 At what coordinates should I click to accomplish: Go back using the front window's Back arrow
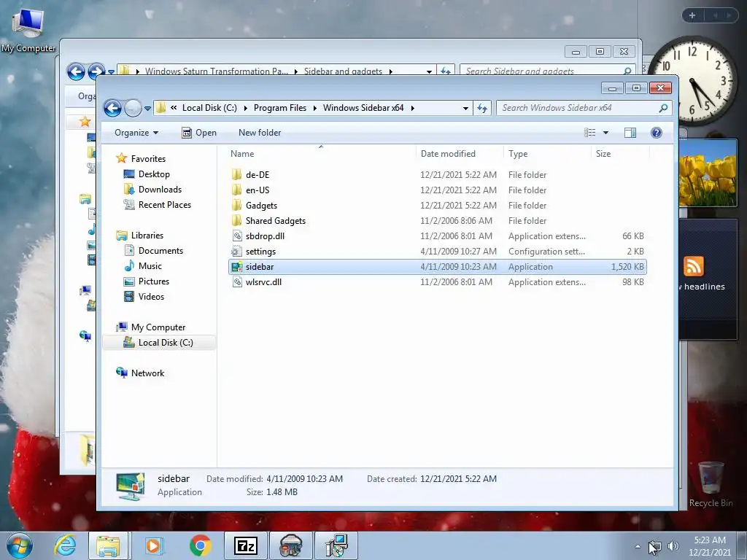(x=112, y=108)
